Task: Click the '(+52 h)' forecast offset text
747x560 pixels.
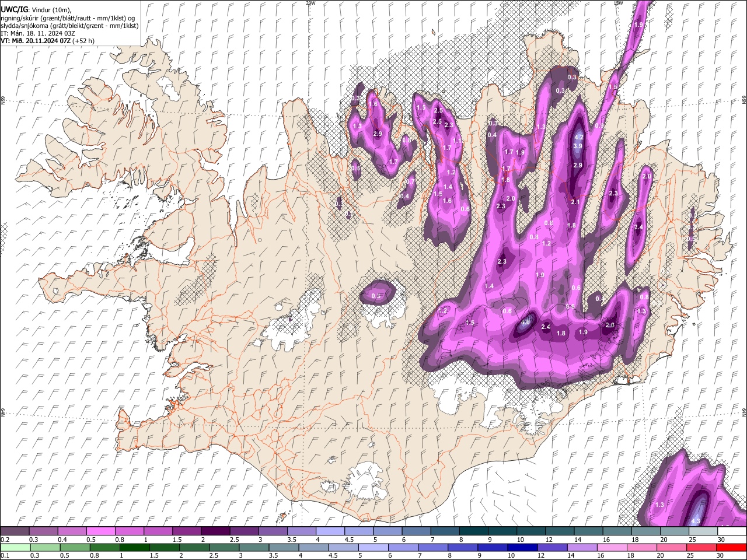Action: point(84,41)
